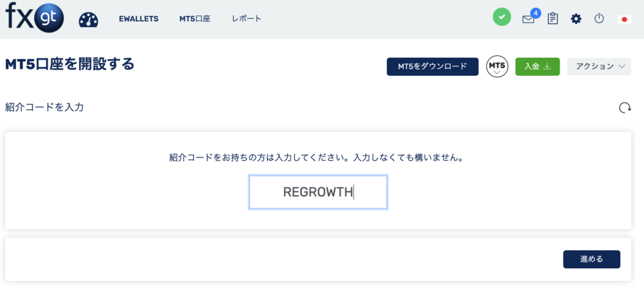This screenshot has height=292, width=644.
Task: Expand the アクション dropdown
Action: click(599, 66)
